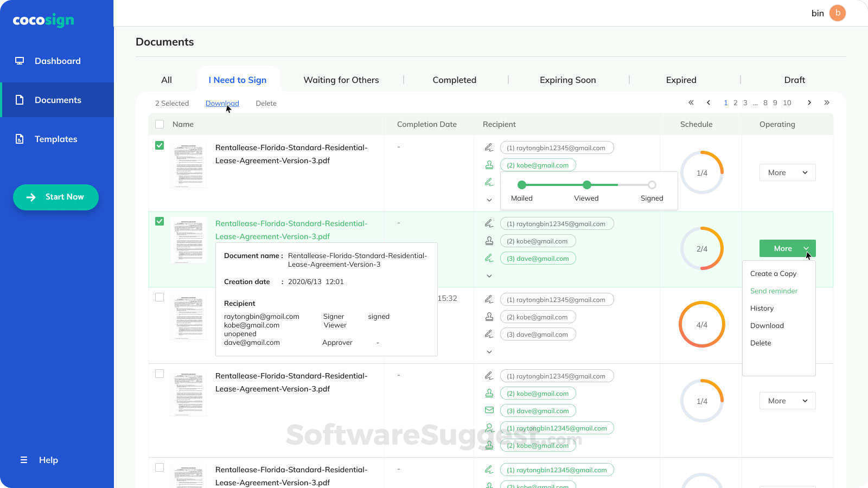868x488 pixels.
Task: Jump to last page double-arrow icon
Action: pos(827,102)
